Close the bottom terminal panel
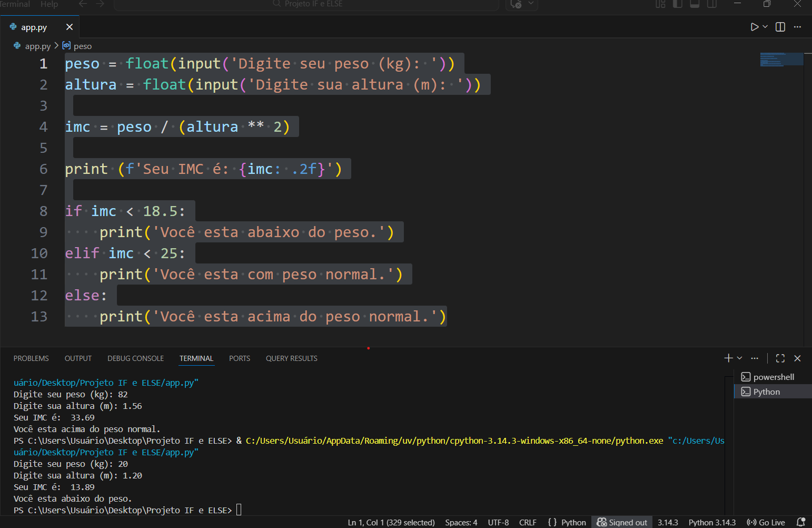812x528 pixels. click(x=797, y=358)
